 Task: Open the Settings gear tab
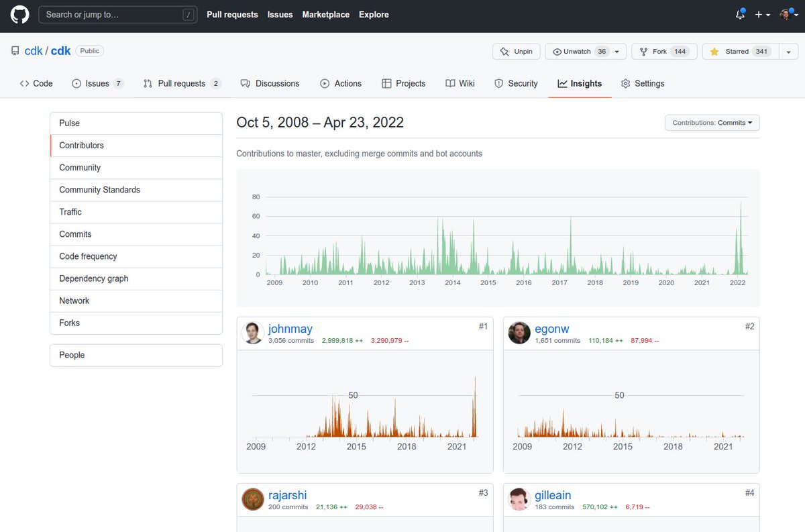tap(643, 83)
